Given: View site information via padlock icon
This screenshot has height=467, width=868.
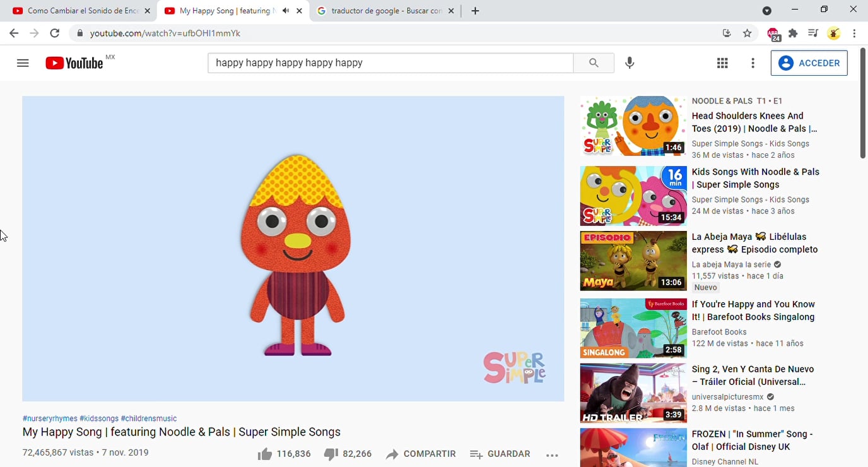Looking at the screenshot, I should [x=79, y=33].
